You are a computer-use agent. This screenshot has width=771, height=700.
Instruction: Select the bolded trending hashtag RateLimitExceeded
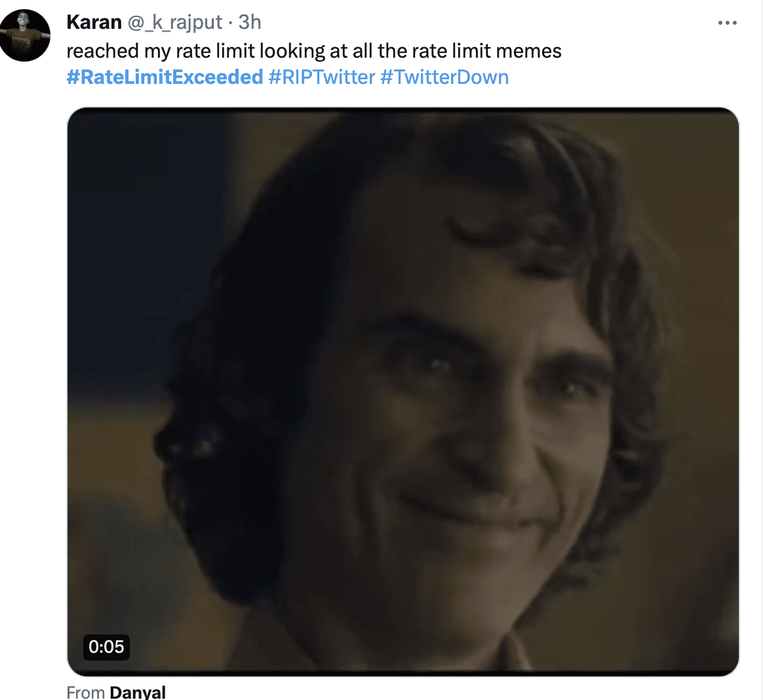(165, 77)
